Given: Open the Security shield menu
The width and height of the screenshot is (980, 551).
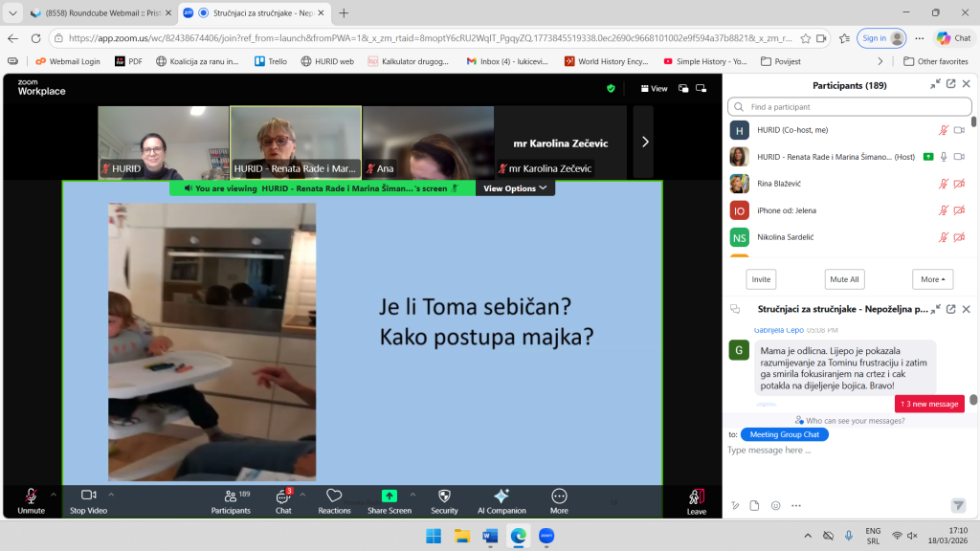Looking at the screenshot, I should coord(444,500).
